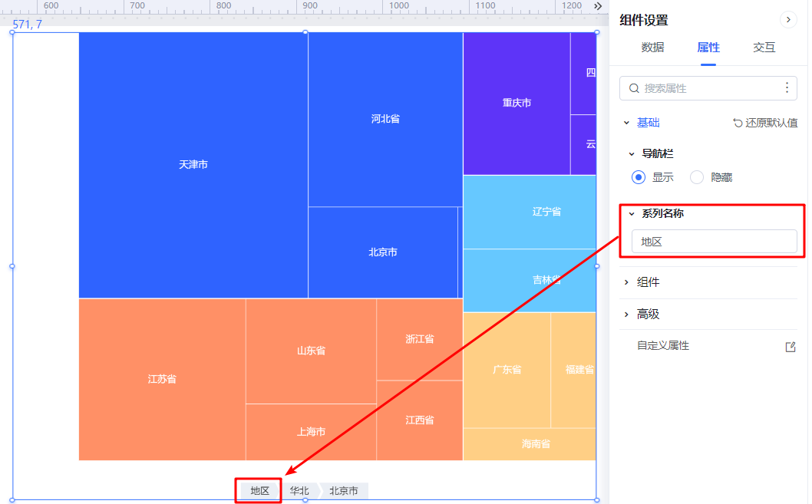Click the bottom-center resize handle of the chart
This screenshot has height=504, width=812.
coord(305,500)
